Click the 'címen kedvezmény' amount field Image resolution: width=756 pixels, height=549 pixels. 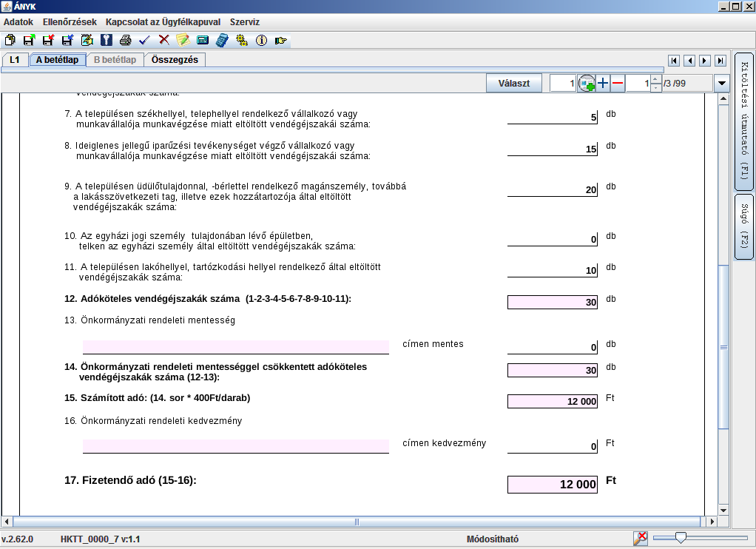[553, 446]
